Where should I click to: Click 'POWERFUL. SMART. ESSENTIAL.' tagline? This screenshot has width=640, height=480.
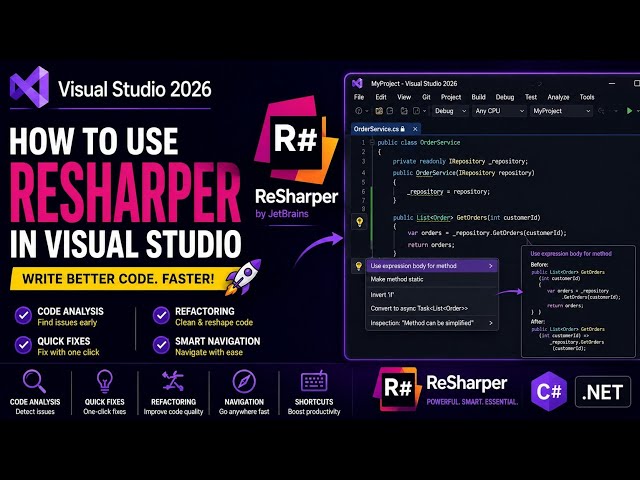coord(472,402)
